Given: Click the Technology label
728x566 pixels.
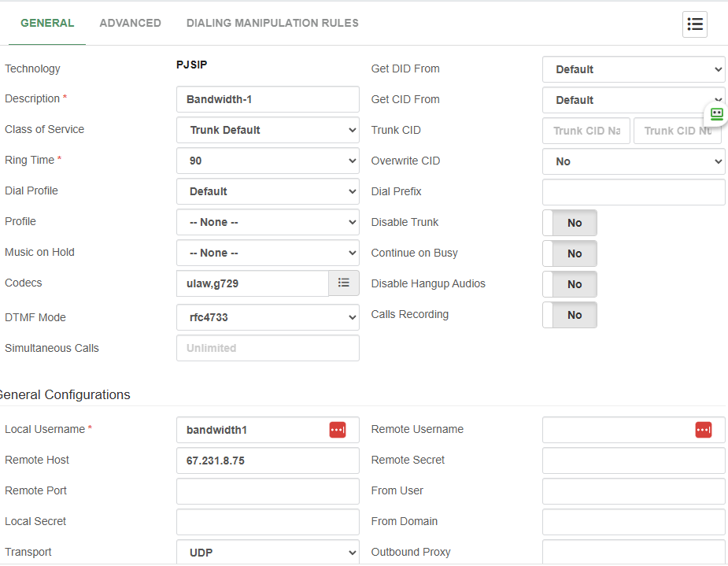Looking at the screenshot, I should point(32,68).
